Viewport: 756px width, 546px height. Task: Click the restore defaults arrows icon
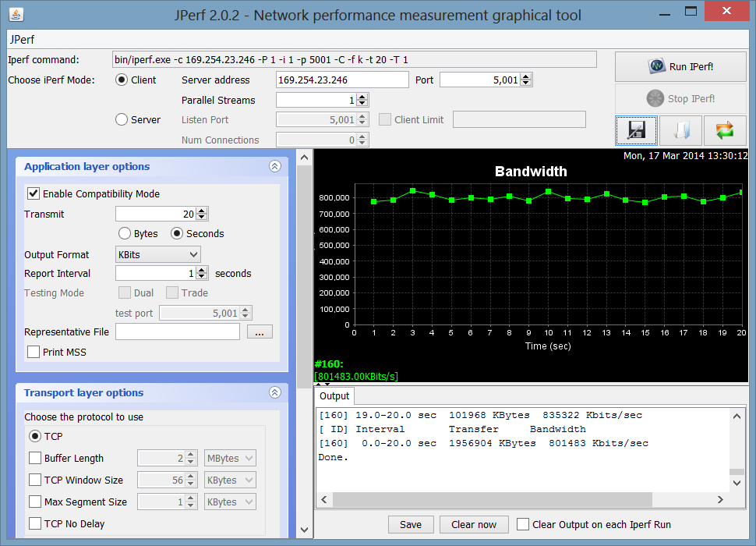(725, 130)
